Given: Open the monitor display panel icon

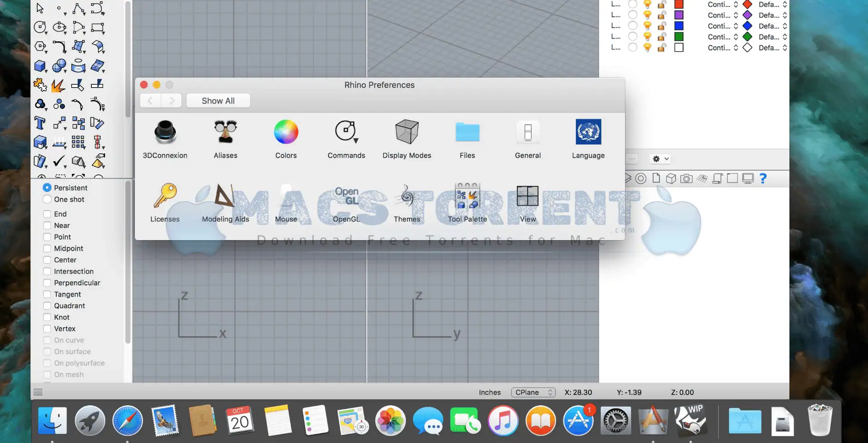Looking at the screenshot, I should coord(748,178).
